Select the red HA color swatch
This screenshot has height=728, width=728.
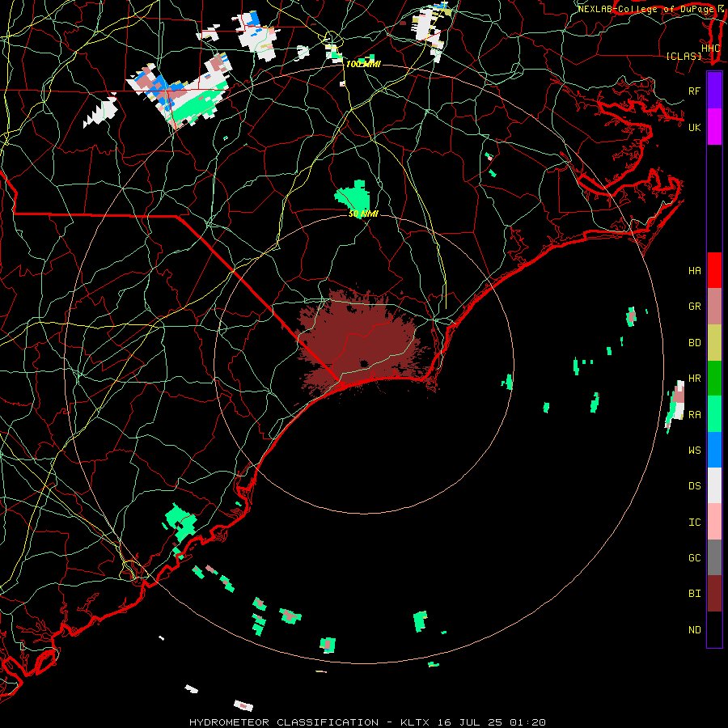[714, 270]
